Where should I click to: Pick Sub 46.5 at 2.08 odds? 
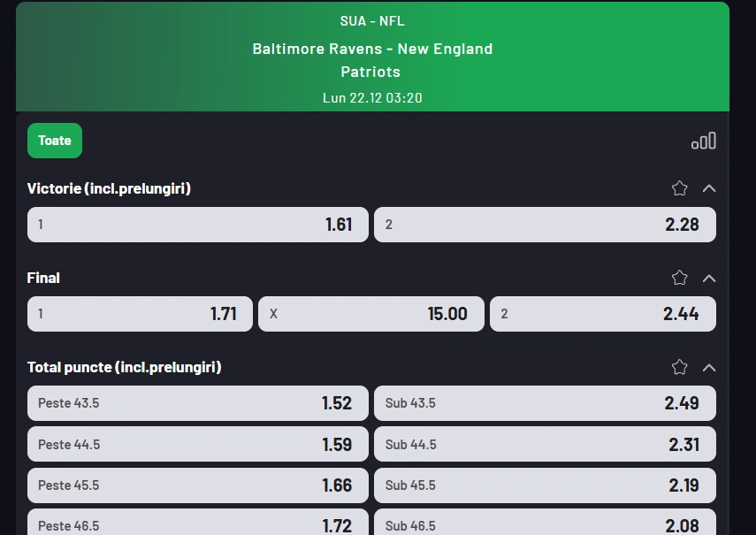coord(545,524)
